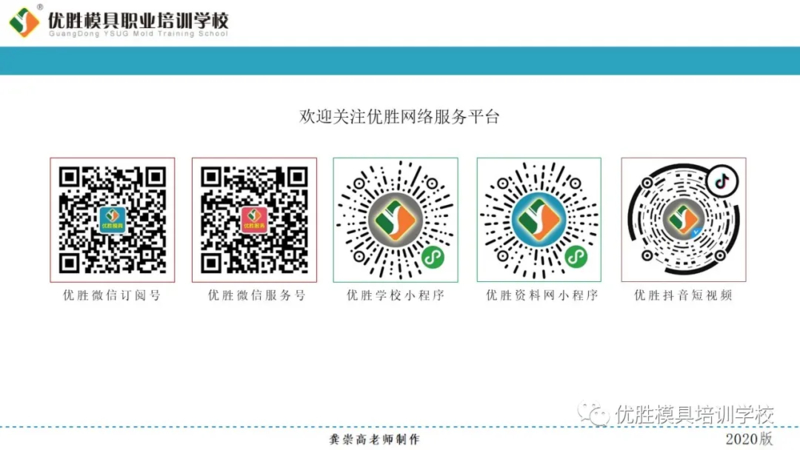Image resolution: width=800 pixels, height=450 pixels.
Task: Click the 欢迎关注优胜网络服务平台 heading
Action: click(x=399, y=117)
